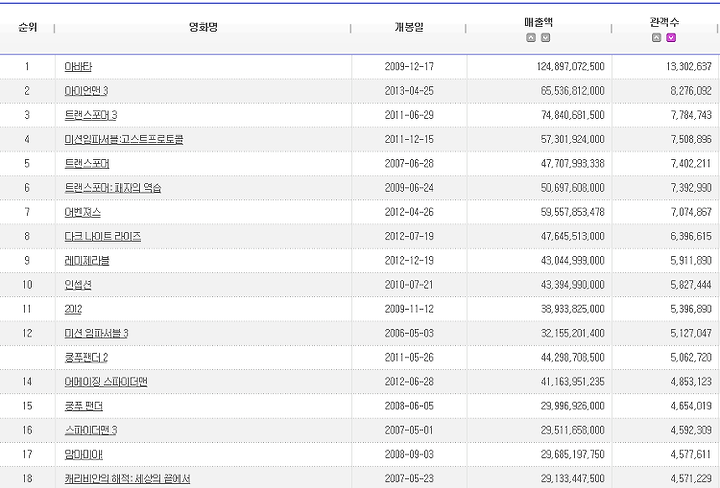Click the 매출액 column header label
The image size is (720, 488).
click(x=539, y=22)
